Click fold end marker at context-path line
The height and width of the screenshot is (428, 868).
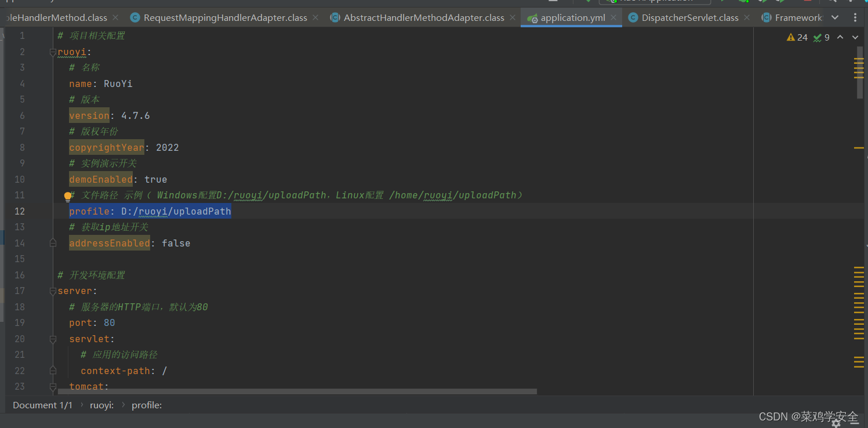coord(53,371)
